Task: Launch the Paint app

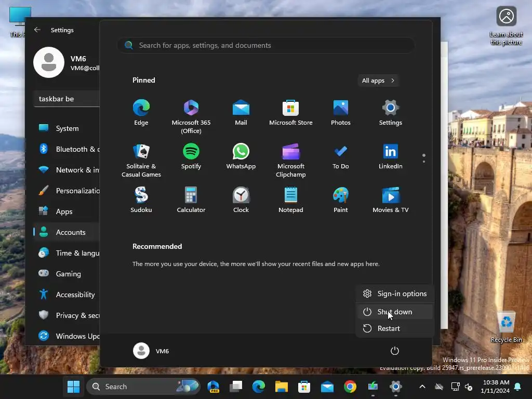Action: click(x=341, y=200)
